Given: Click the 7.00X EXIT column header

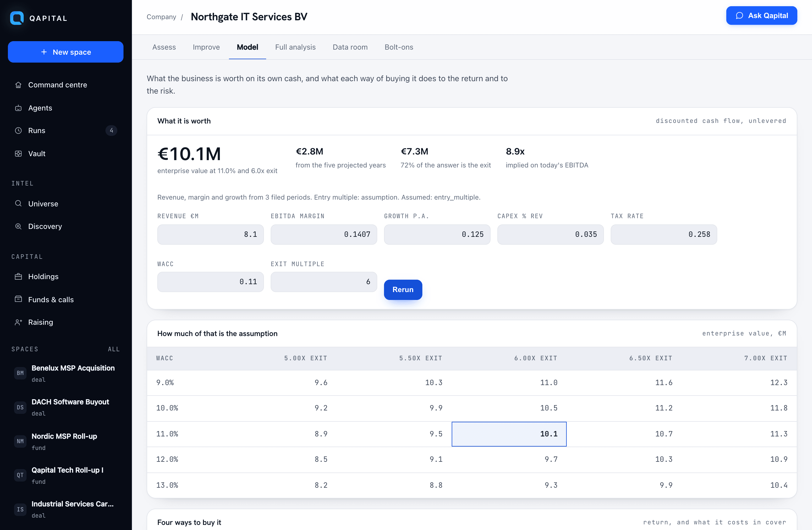Looking at the screenshot, I should [x=765, y=358].
